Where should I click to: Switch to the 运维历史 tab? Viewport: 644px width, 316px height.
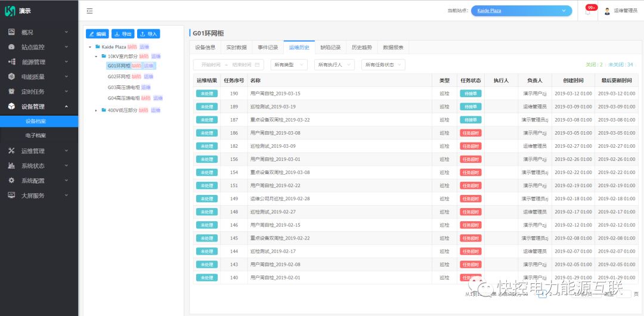pos(299,47)
